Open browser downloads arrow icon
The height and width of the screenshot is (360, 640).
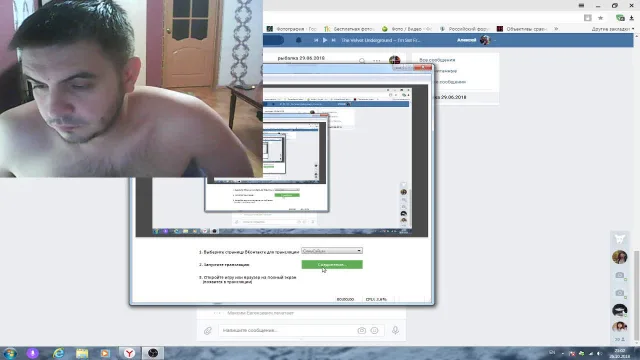[x=631, y=18]
